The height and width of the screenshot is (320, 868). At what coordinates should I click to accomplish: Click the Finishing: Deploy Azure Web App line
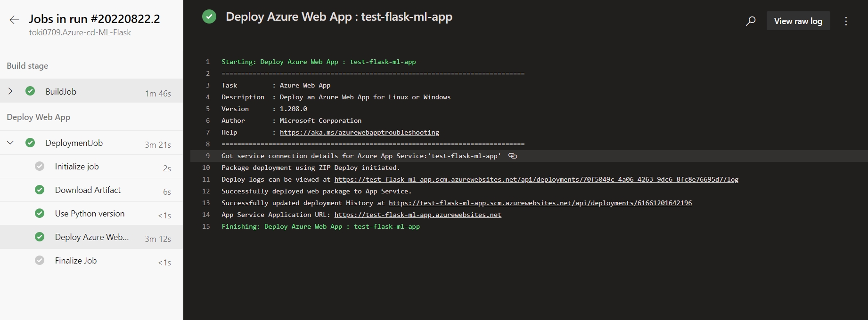tap(320, 226)
